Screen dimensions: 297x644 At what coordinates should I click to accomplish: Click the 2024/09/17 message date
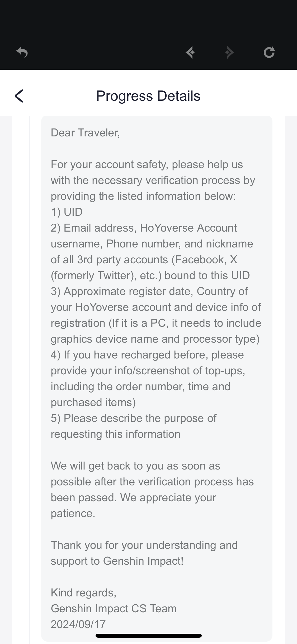click(78, 624)
